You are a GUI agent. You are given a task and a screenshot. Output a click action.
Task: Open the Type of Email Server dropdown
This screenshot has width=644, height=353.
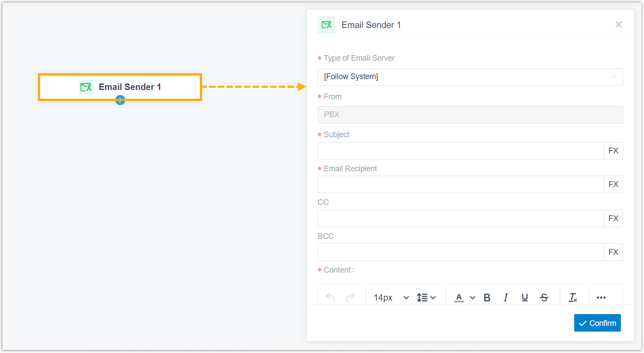click(x=470, y=77)
